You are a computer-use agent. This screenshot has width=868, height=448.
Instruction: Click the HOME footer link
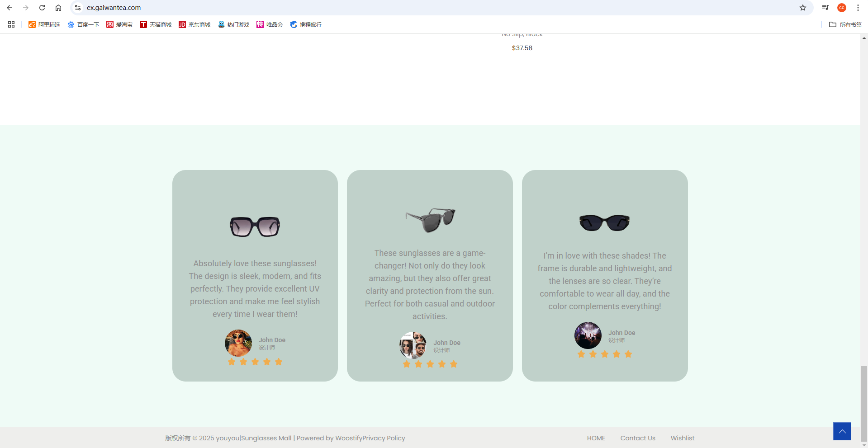click(596, 438)
